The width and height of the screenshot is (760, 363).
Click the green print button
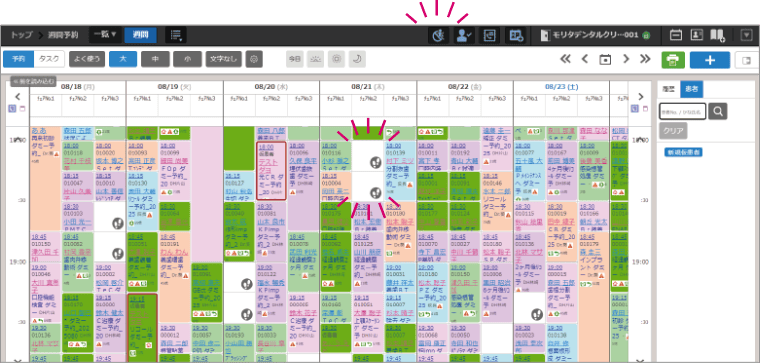click(x=673, y=60)
